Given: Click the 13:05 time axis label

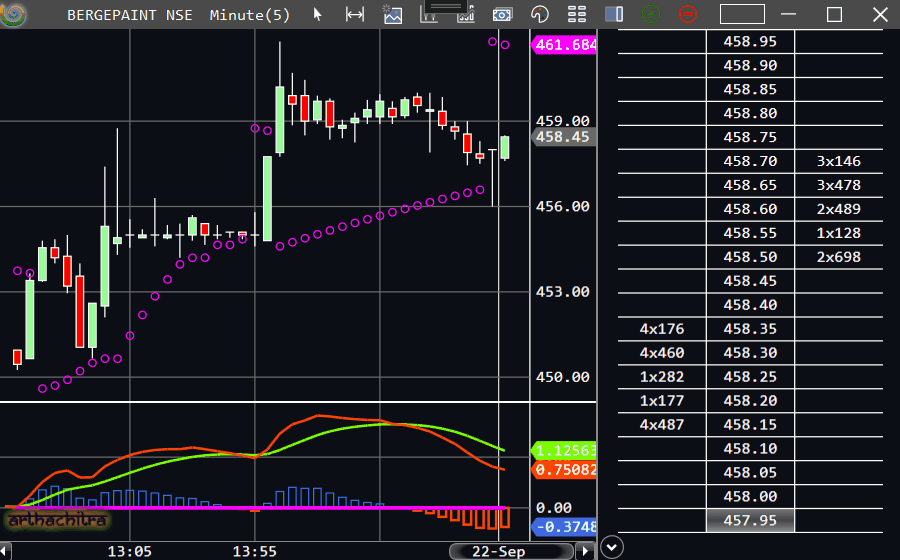Looking at the screenshot, I should point(130,552).
